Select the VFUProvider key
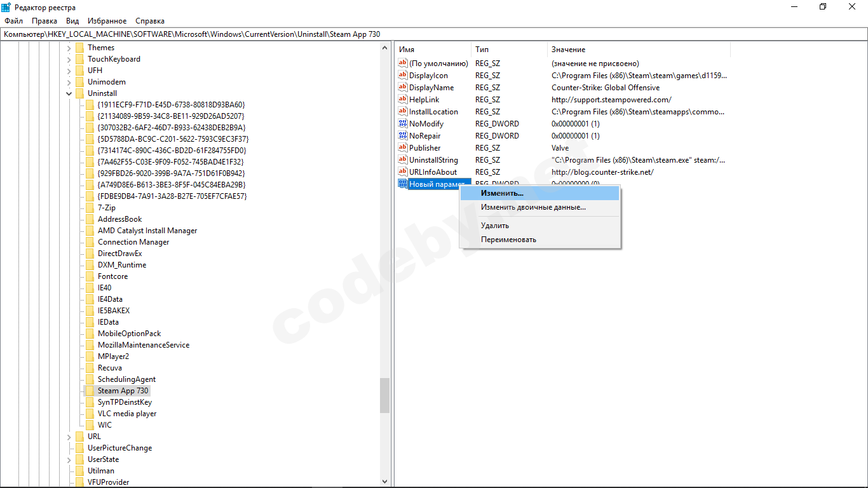868x488 pixels. (x=109, y=482)
